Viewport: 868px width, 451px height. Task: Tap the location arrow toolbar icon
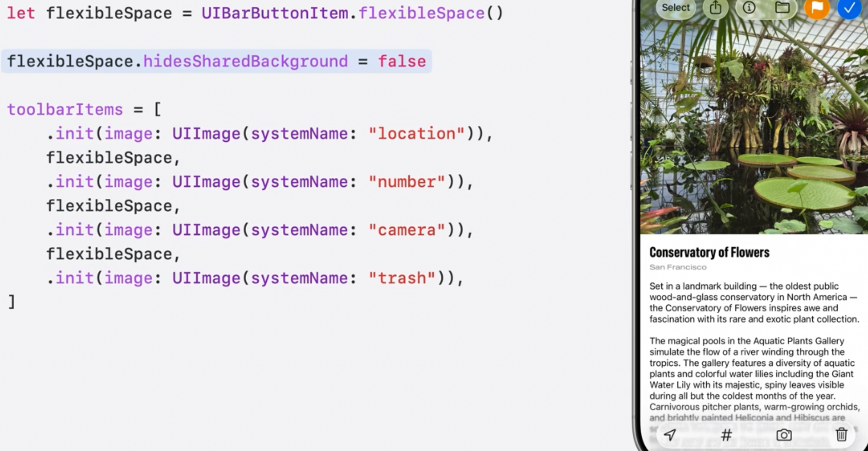(670, 435)
